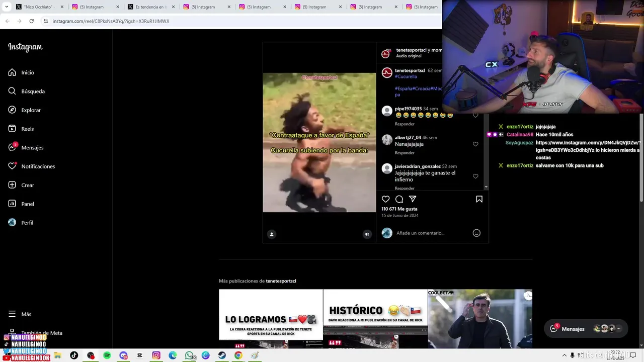This screenshot has height=362, width=644.
Task: Go to Explorar in the sidebar
Action: [24, 110]
